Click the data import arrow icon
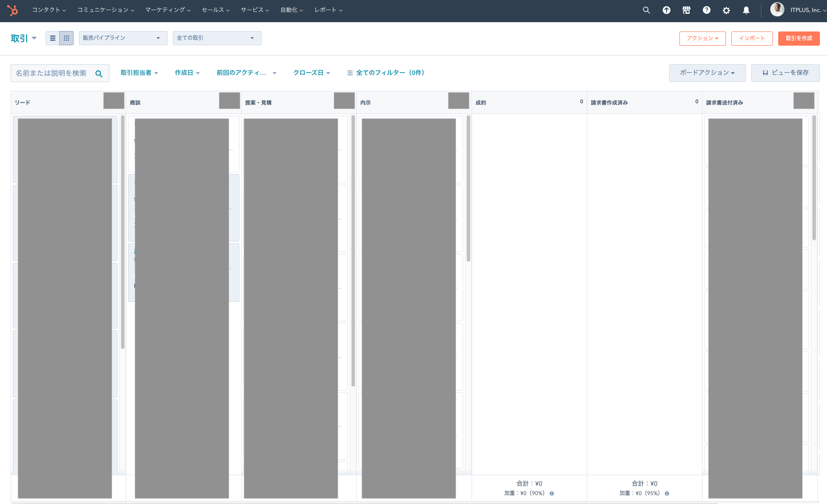Screen dimensions: 827x504 click(x=667, y=10)
